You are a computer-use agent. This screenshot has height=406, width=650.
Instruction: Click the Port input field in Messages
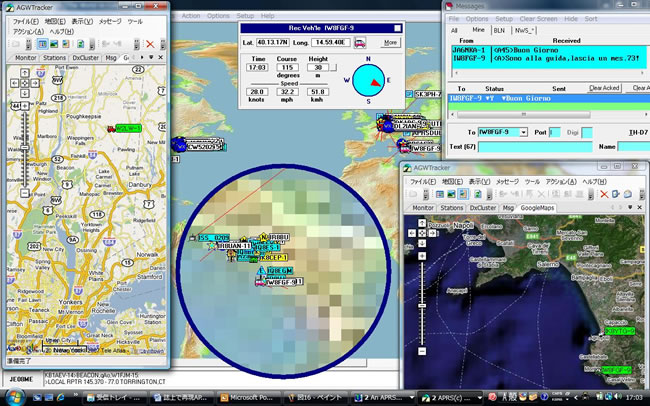point(555,132)
